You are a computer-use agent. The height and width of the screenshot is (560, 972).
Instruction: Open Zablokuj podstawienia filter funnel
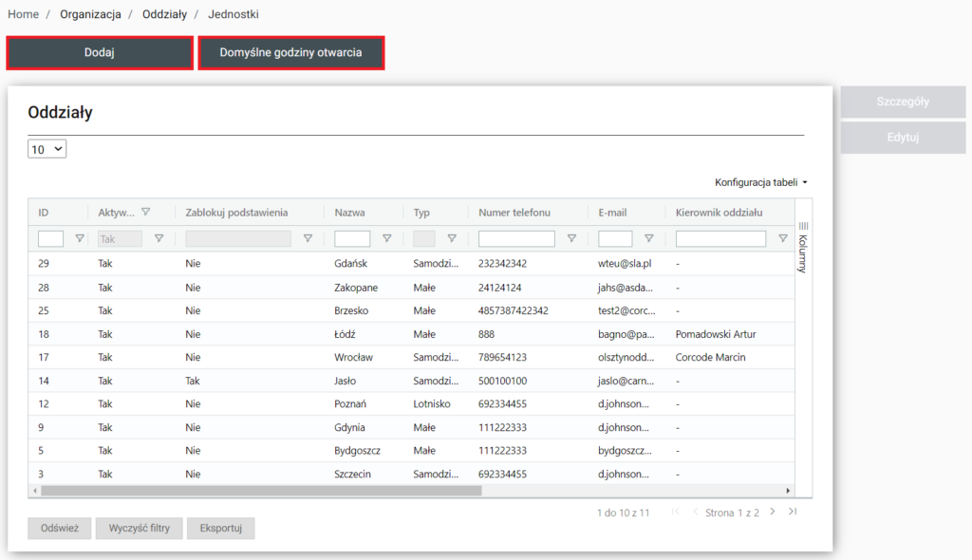coord(308,239)
